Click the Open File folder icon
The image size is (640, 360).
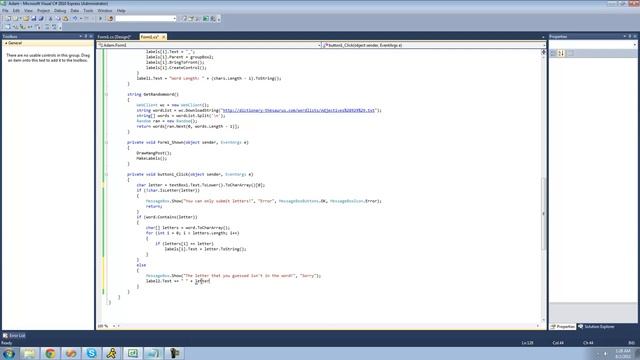26,19
